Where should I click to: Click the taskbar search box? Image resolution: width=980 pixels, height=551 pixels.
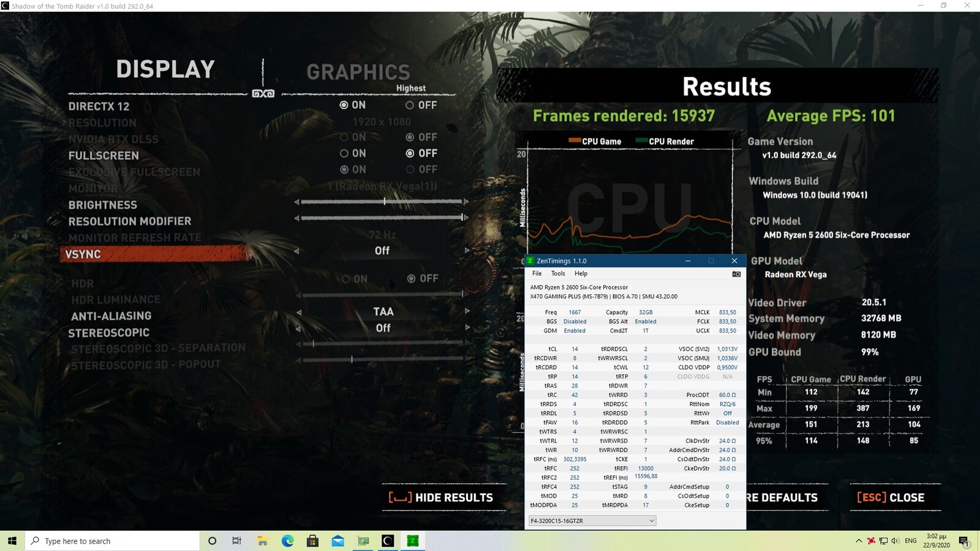113,541
